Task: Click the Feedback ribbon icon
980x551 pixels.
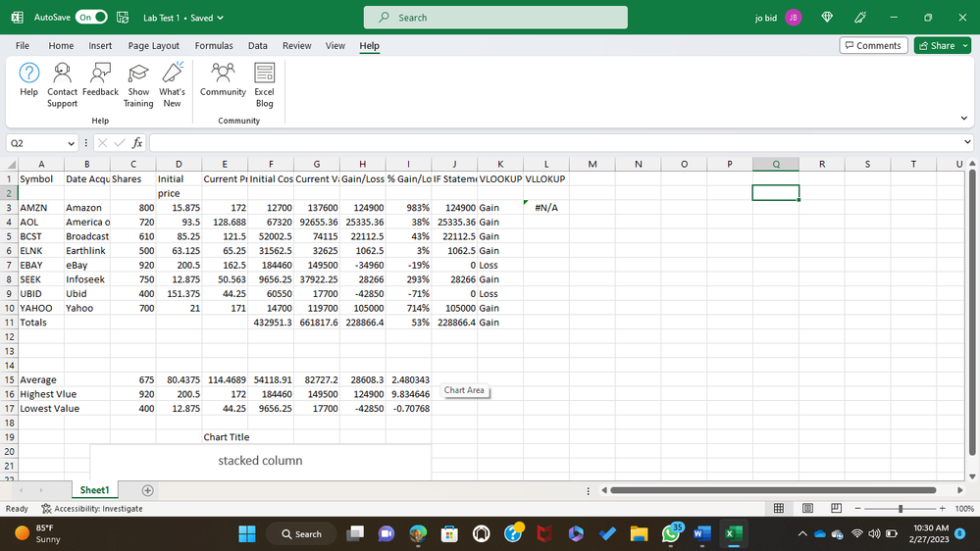Action: pos(100,78)
